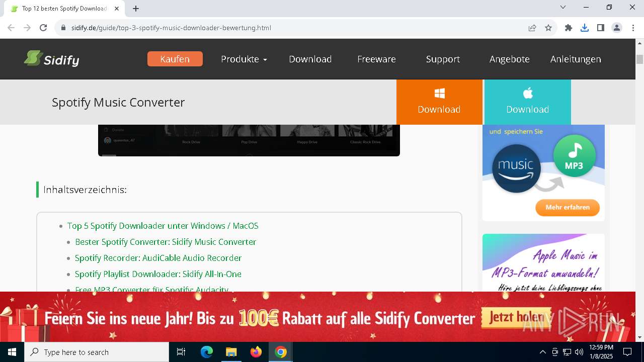This screenshot has width=644, height=362.
Task: Show hidden system tray icons
Action: click(x=542, y=352)
